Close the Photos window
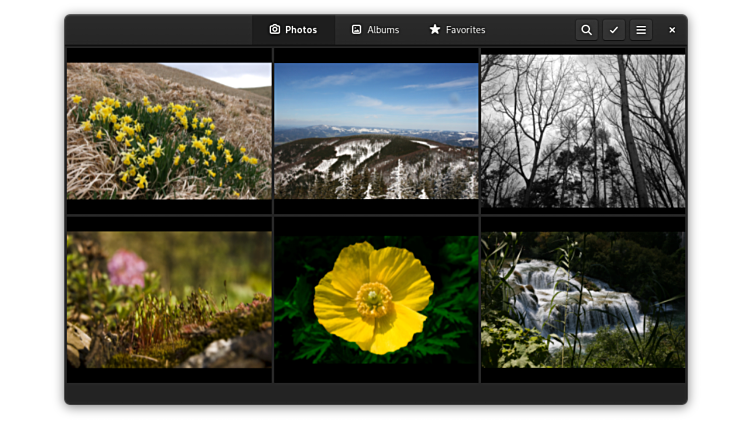The height and width of the screenshot is (423, 752). click(672, 30)
